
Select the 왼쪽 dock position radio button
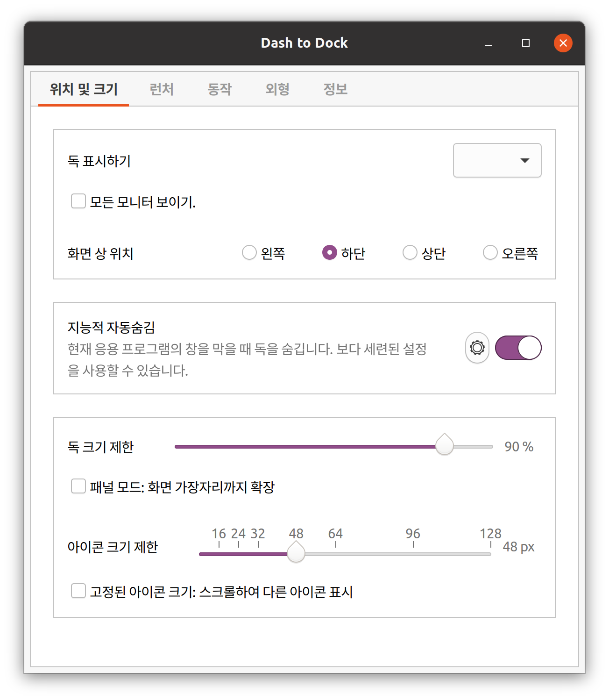click(x=249, y=252)
